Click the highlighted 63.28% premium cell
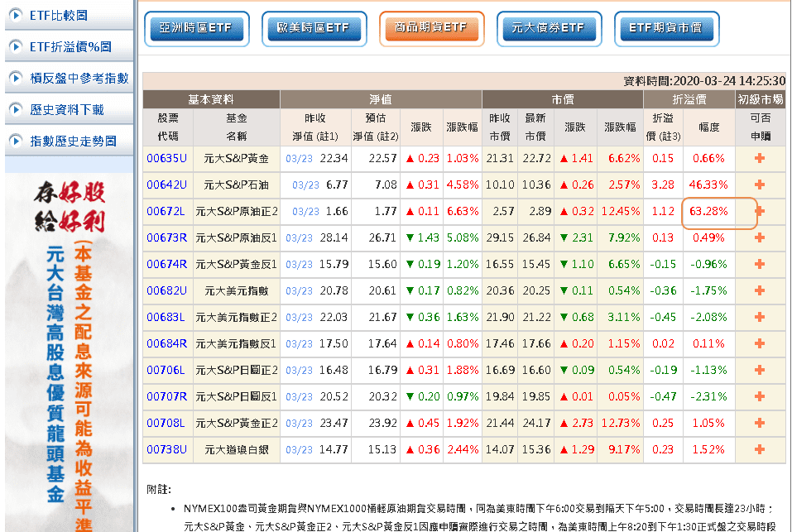This screenshot has height=532, width=792. 708,212
